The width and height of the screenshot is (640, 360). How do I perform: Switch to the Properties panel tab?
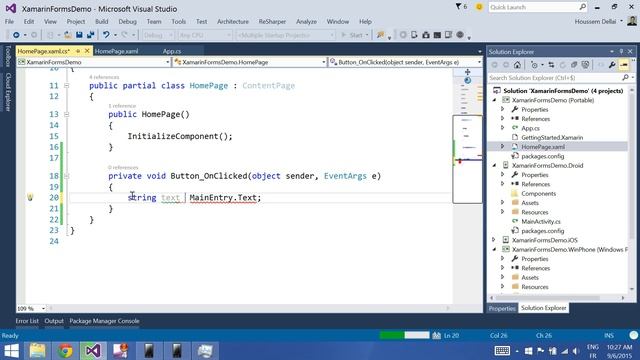[x=502, y=308]
